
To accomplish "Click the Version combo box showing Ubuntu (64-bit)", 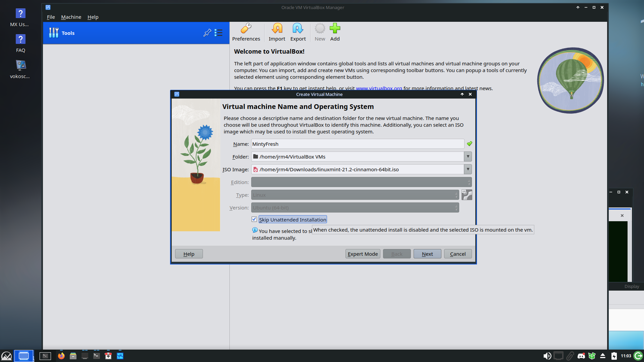I will 355,207.
